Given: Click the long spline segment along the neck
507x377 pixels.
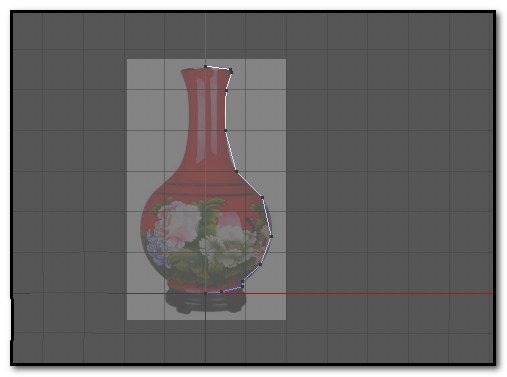Looking at the screenshot, I should [x=226, y=110].
